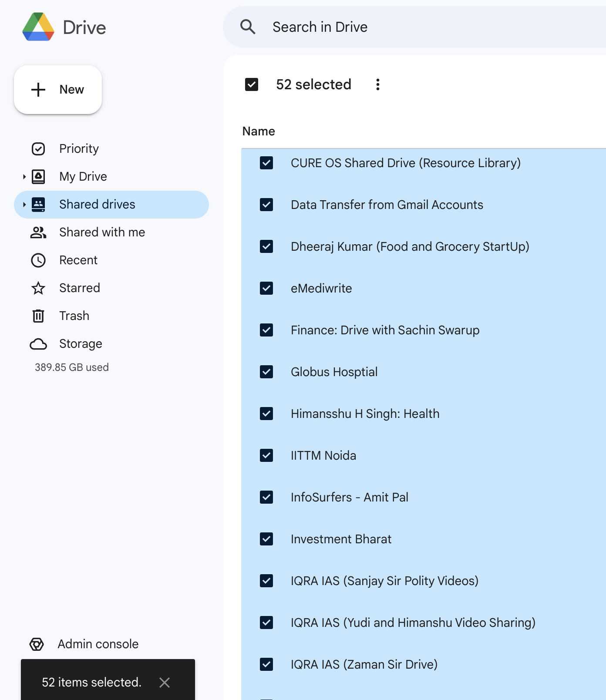The width and height of the screenshot is (606, 700).
Task: Click IQRA IAS (Yudi and Himanshu Video Sharing) name
Action: pyautogui.click(x=413, y=623)
